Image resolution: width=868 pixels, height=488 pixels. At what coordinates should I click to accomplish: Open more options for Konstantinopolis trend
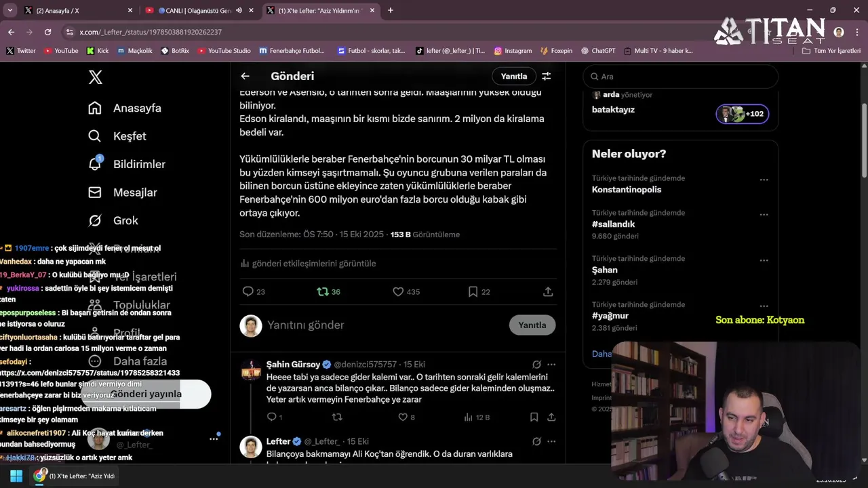click(764, 180)
